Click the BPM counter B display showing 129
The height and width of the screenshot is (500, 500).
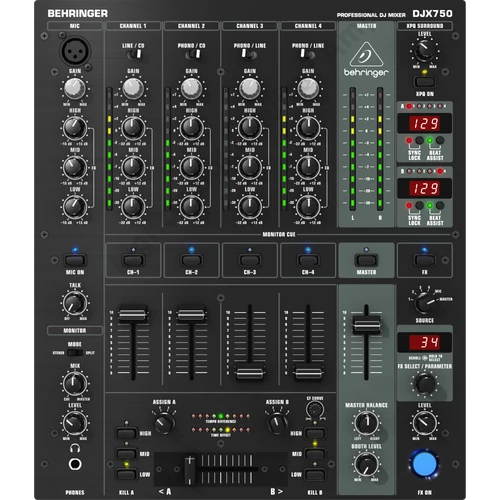pos(424,188)
